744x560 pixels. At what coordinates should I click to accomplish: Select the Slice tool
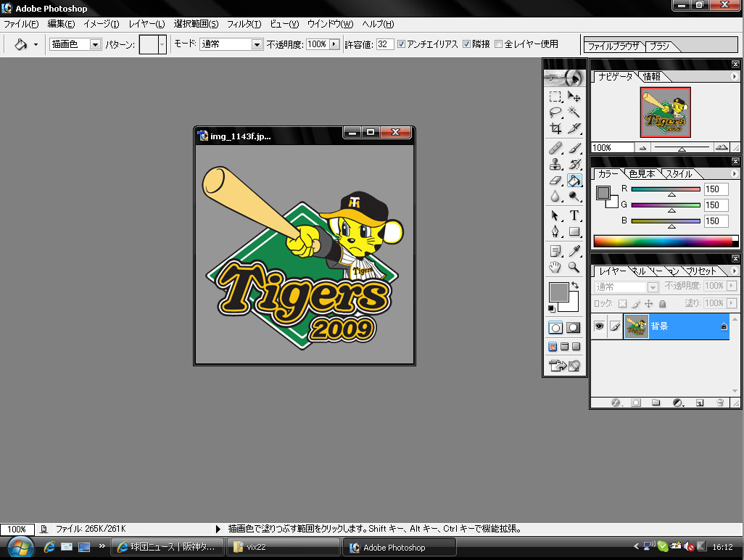coord(574,128)
